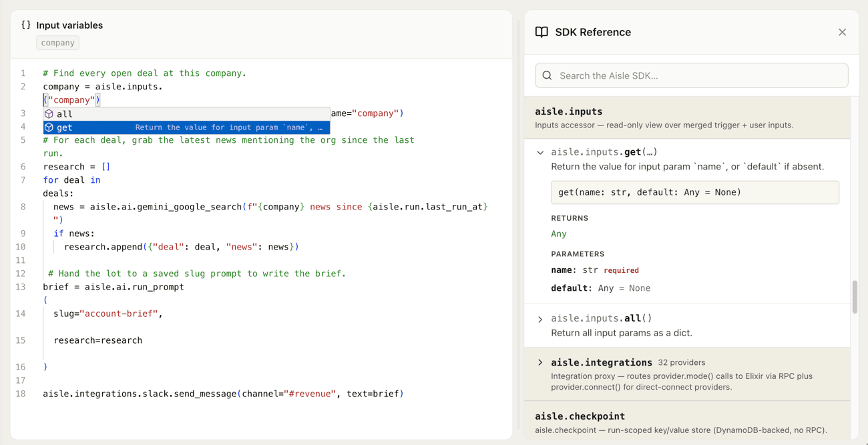Image resolution: width=868 pixels, height=445 pixels.
Task: Click the get(name: str, default: Any = None) signature
Action: coord(695,192)
